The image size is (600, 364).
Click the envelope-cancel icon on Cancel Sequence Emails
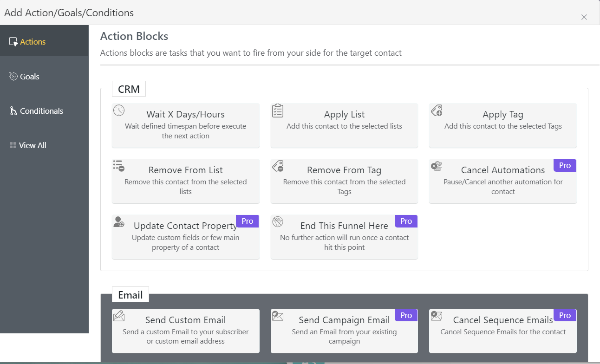437,316
